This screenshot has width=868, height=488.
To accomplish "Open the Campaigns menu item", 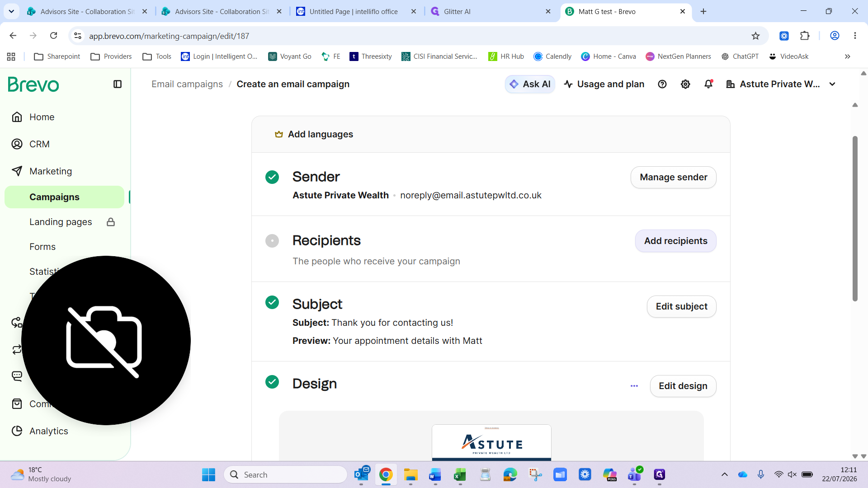I will [x=64, y=197].
